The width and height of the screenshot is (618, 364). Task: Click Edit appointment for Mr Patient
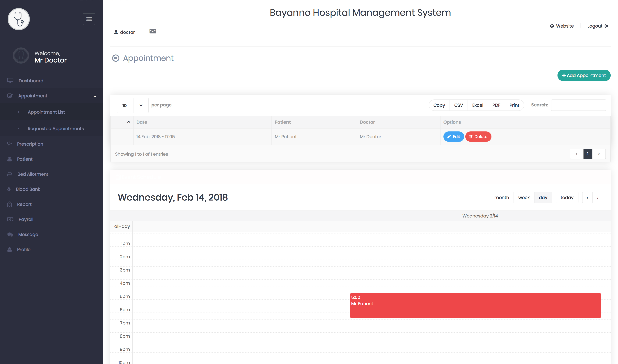(x=453, y=136)
